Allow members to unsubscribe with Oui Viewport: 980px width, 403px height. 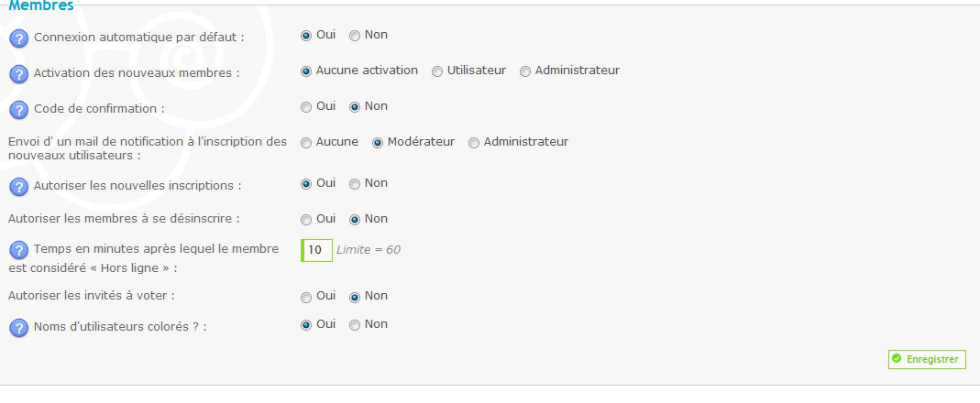click(x=306, y=220)
